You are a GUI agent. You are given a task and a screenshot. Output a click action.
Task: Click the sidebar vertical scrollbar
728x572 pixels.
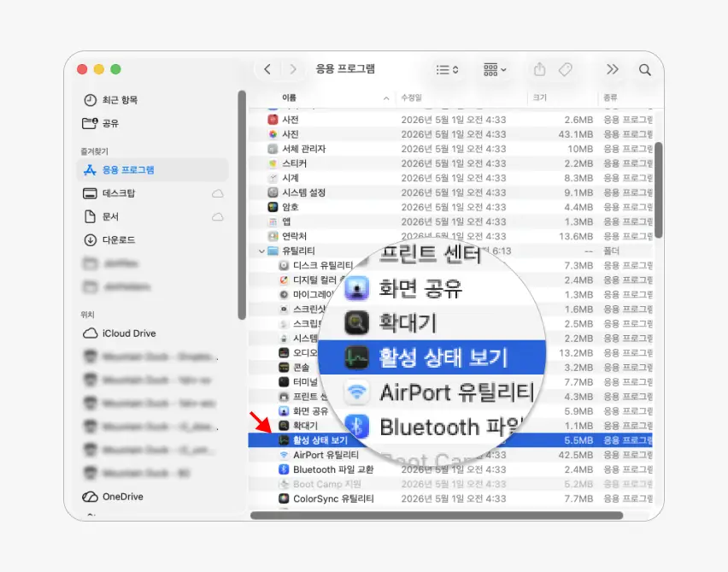pos(242,204)
